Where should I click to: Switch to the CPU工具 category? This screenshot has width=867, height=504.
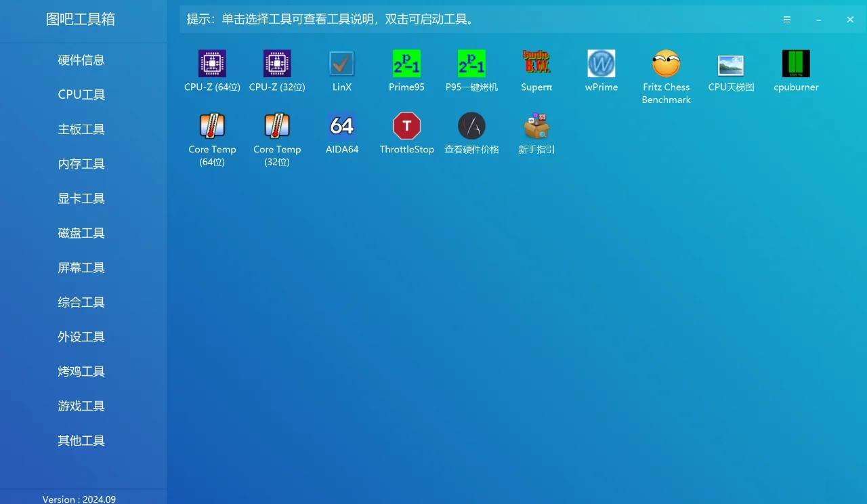click(x=81, y=95)
